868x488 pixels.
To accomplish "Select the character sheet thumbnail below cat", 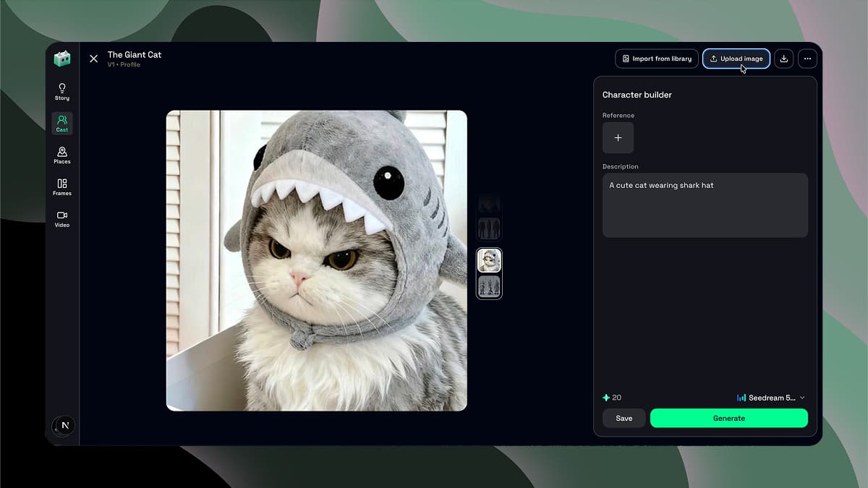I will pos(490,286).
